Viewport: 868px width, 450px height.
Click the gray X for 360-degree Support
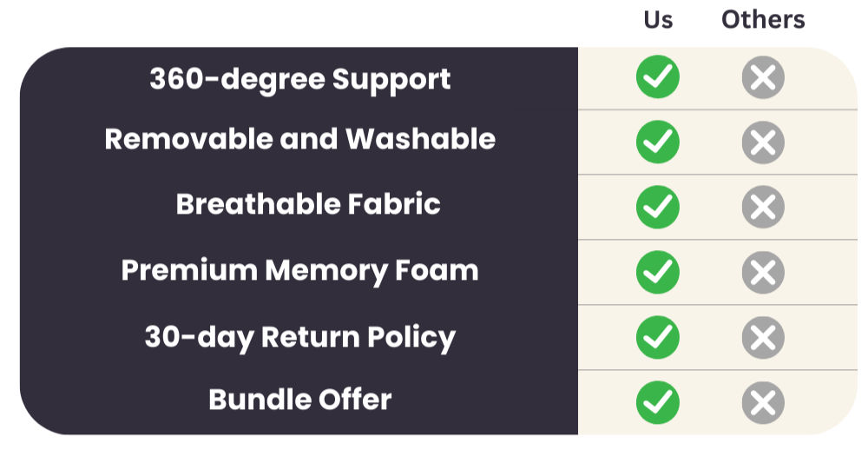click(763, 78)
